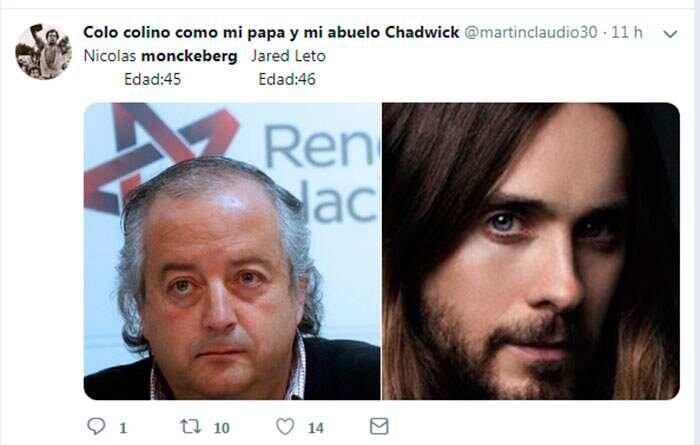
Task: Click the 'Edad:45' text
Action: coord(153,79)
